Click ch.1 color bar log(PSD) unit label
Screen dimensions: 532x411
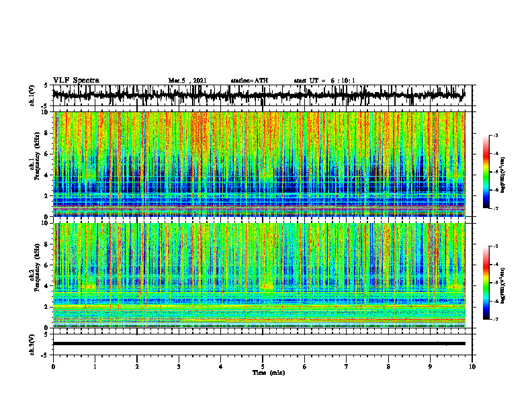(504, 175)
